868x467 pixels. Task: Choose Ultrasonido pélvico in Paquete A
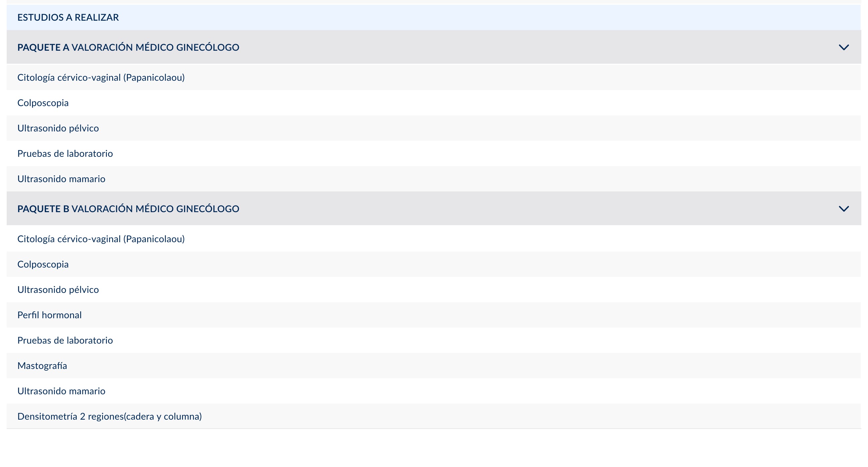[x=434, y=128]
